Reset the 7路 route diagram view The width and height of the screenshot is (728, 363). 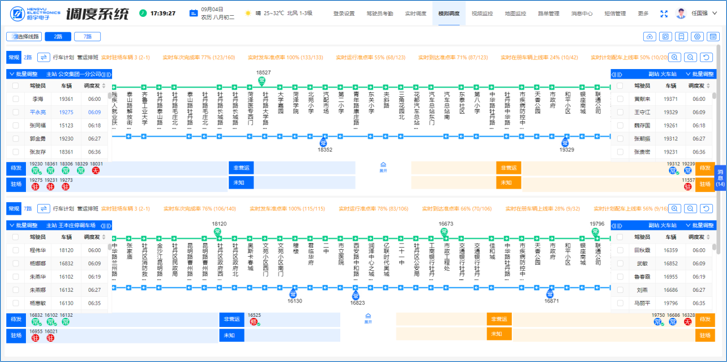coord(706,208)
